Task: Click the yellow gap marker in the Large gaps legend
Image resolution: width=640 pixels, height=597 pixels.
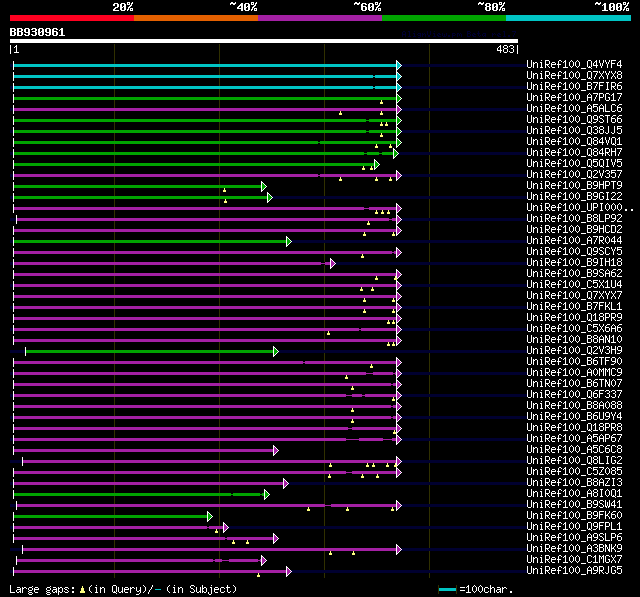Action: (82, 590)
